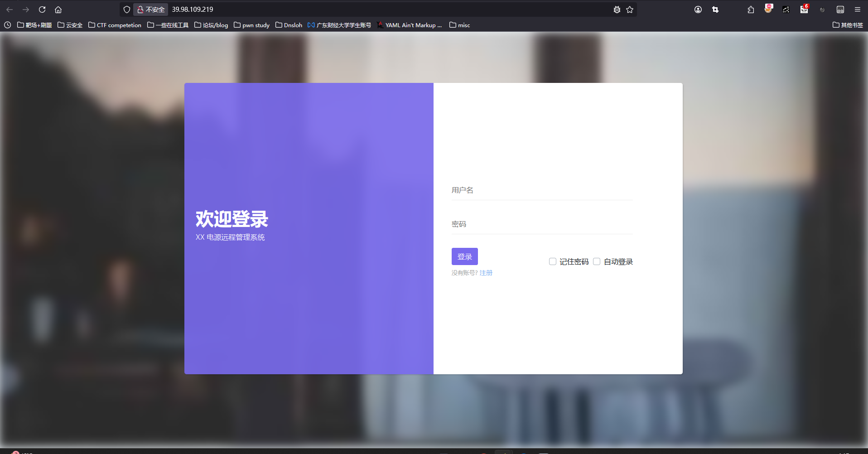This screenshot has height=454, width=868.
Task: Open the 靶场+刷题 bookmark folder
Action: click(34, 25)
